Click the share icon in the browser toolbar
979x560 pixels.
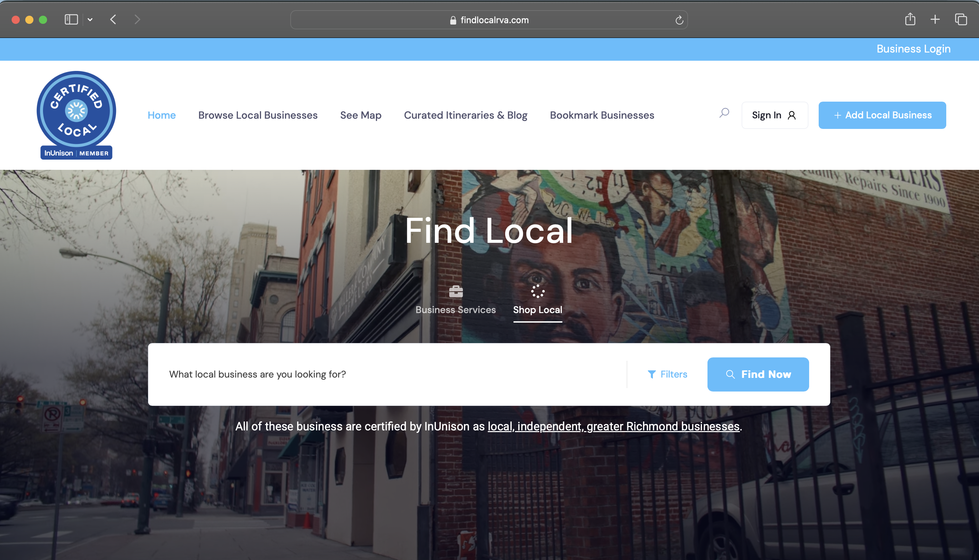910,19
